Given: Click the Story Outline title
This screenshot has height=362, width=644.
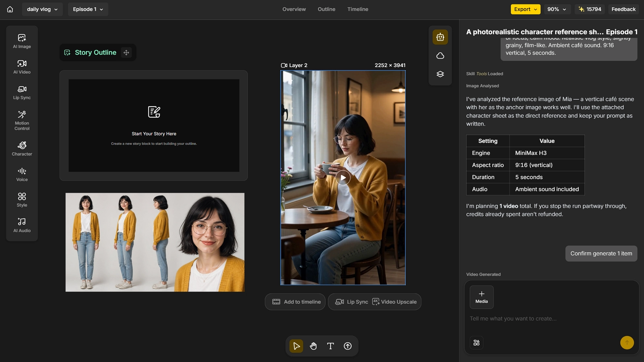Looking at the screenshot, I should pyautogui.click(x=95, y=53).
